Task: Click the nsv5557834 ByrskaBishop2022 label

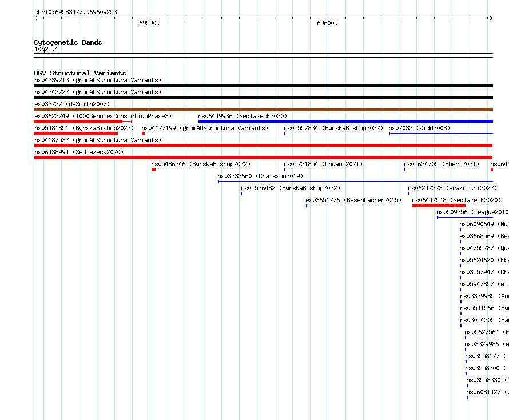Action: coord(333,128)
